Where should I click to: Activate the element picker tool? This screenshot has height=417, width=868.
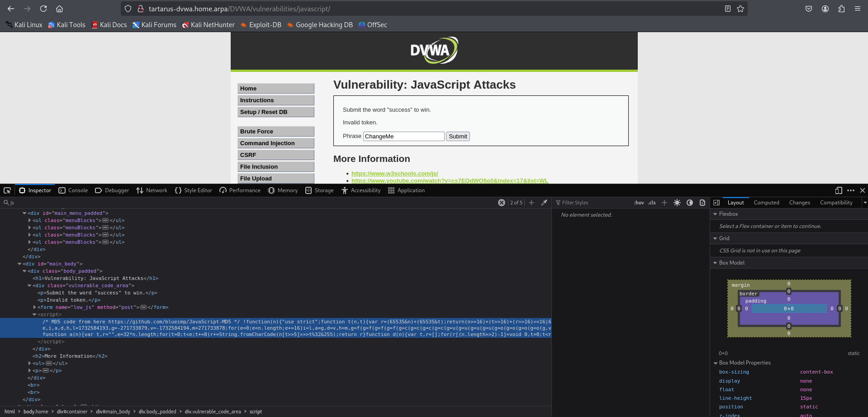[x=7, y=190]
